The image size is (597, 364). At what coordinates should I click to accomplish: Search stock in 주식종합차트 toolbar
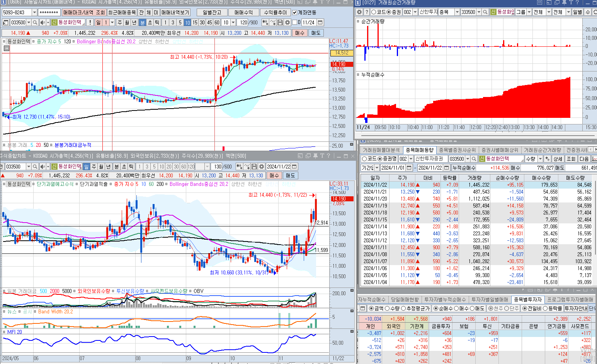(35, 167)
